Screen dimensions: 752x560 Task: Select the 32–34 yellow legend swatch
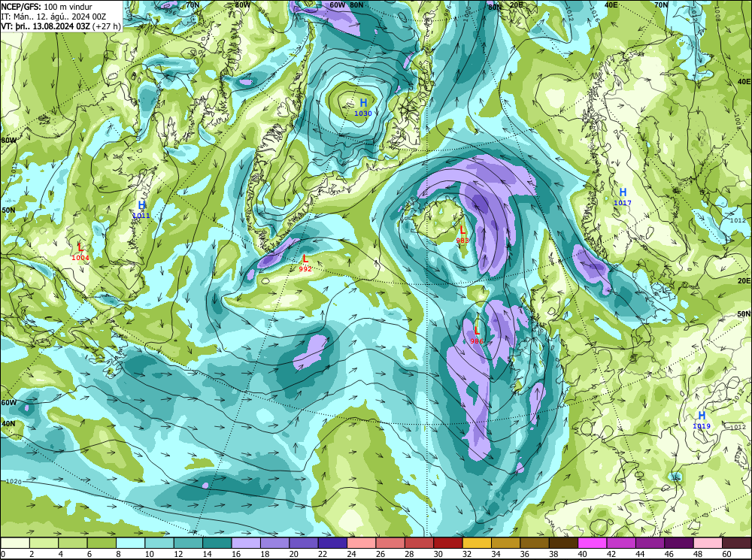[478, 543]
